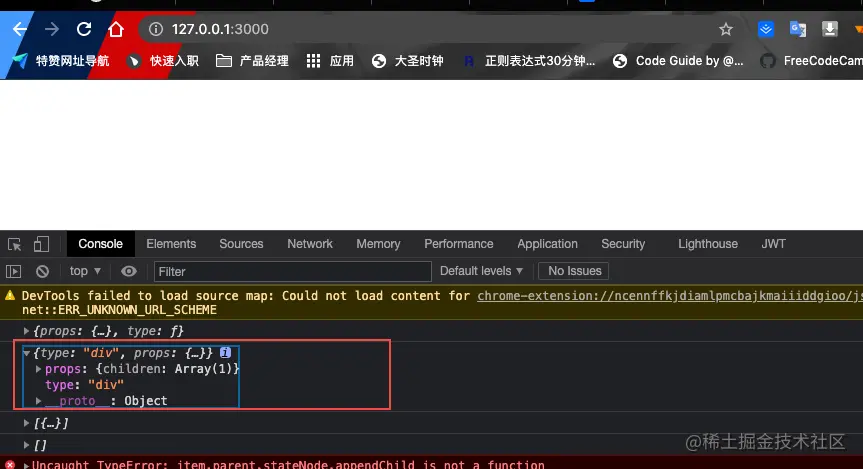
Task: Click the blue info icon beside props: {…}
Action: point(225,352)
